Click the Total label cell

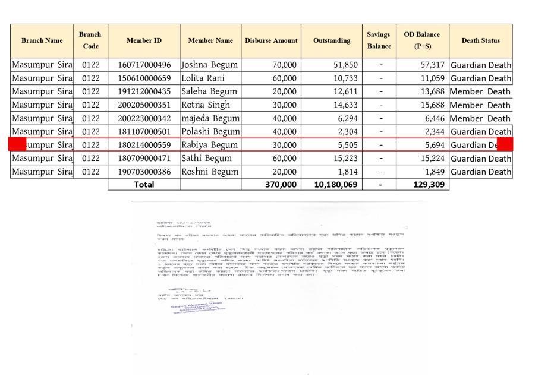144,184
